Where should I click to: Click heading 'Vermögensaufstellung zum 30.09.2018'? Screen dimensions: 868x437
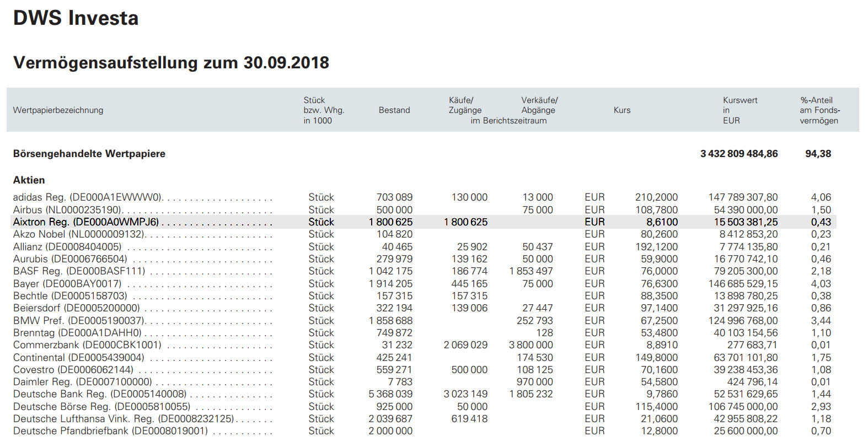click(x=171, y=62)
